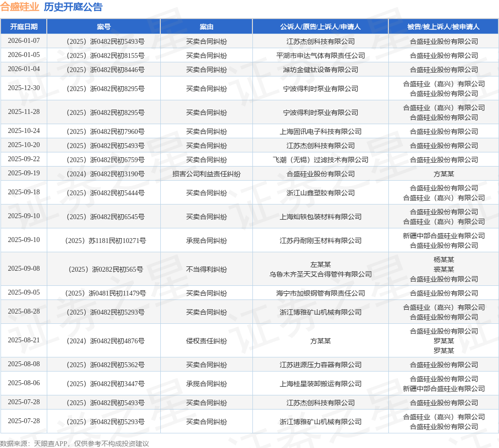The height and width of the screenshot is (448, 499).
Task: Click the date 2025-08-21
Action: tap(24, 340)
